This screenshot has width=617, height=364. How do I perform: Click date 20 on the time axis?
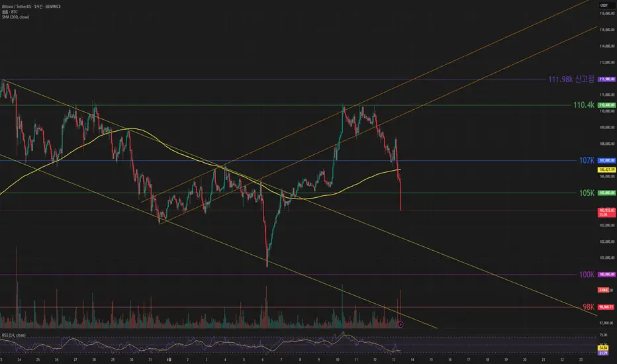click(x=524, y=359)
